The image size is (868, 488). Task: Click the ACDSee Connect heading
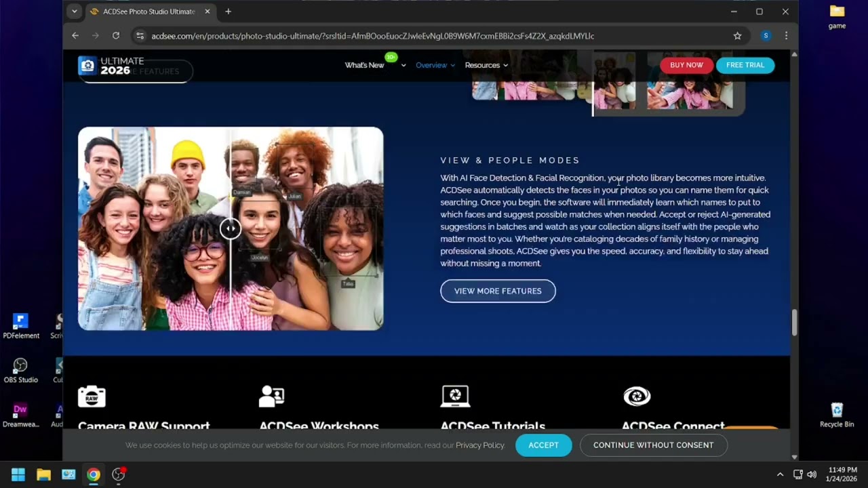pyautogui.click(x=673, y=426)
